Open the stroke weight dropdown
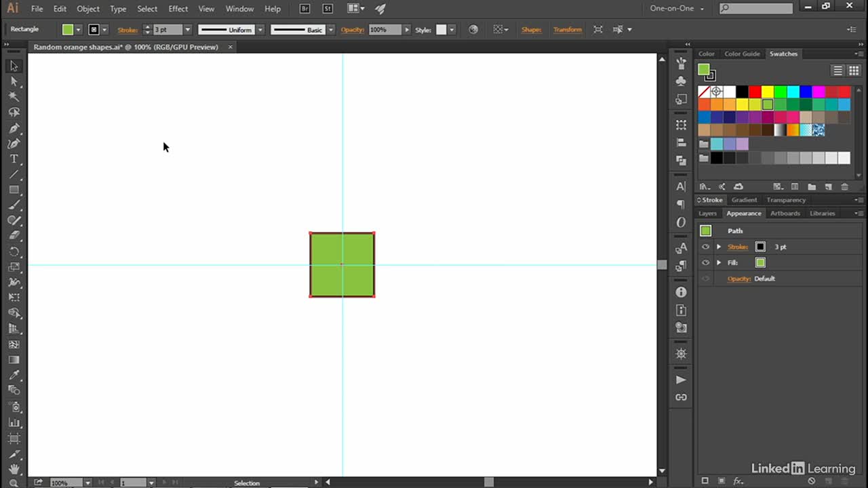Screen dimensions: 868x488 (x=188, y=30)
